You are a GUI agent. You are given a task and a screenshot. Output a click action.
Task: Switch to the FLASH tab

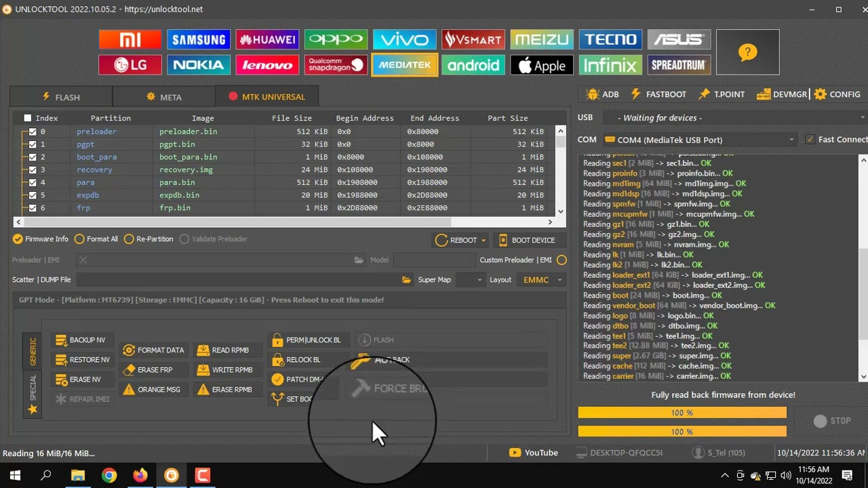point(61,97)
